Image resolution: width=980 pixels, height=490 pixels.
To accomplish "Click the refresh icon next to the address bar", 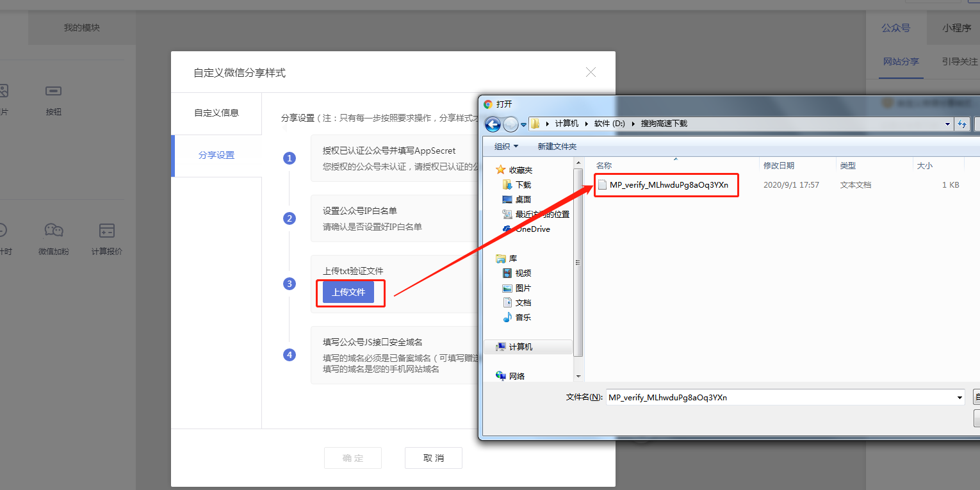I will click(961, 124).
